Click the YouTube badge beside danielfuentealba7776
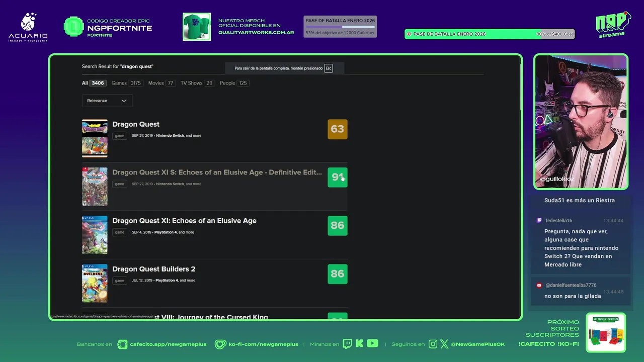Viewport: 644px width, 362px height. click(x=539, y=285)
